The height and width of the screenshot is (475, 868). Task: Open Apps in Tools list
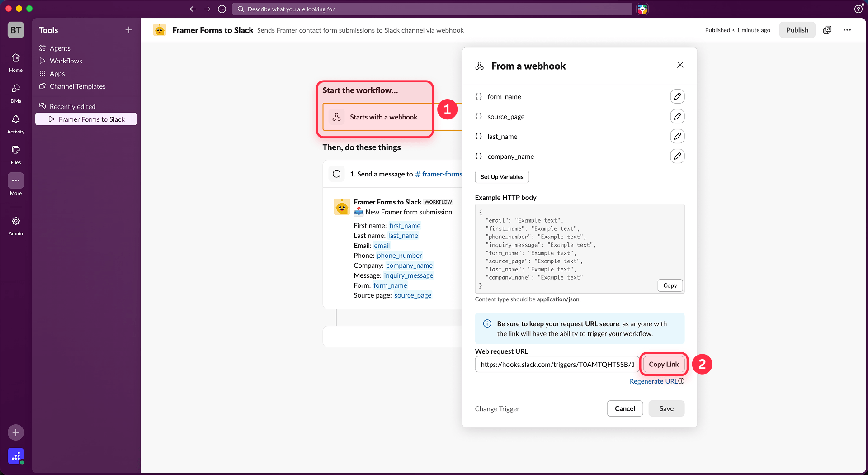57,73
